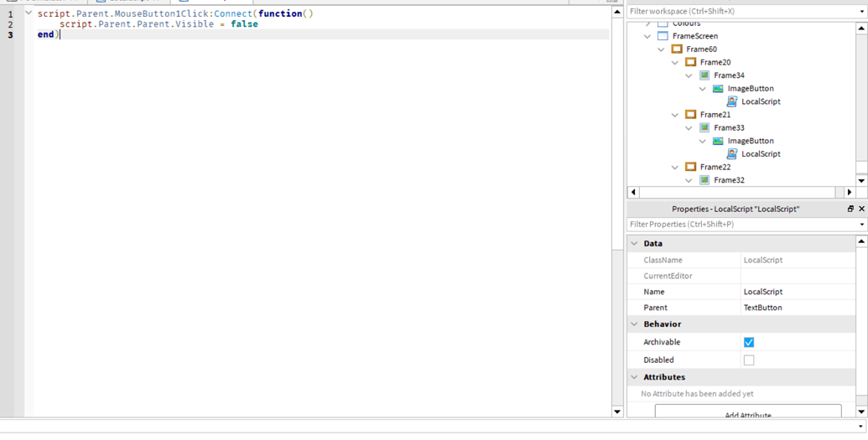This screenshot has height=440, width=868.
Task: Collapse the Behavior properties section
Action: coord(634,324)
